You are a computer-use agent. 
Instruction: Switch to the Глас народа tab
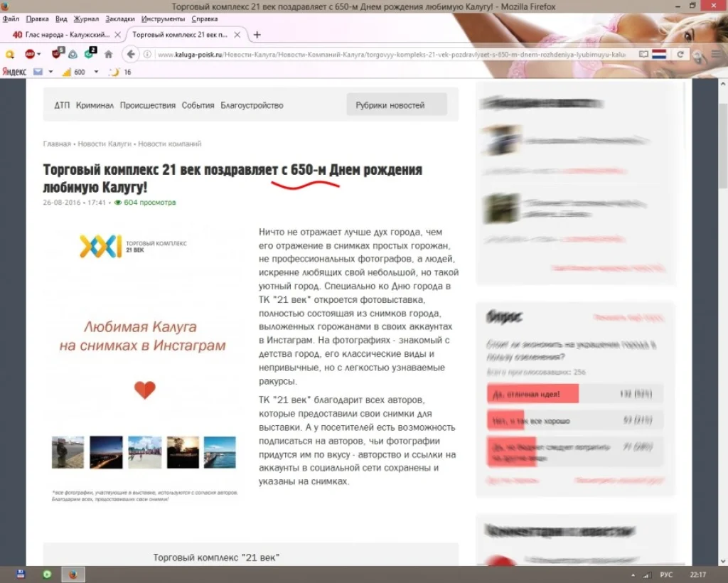coord(64,35)
